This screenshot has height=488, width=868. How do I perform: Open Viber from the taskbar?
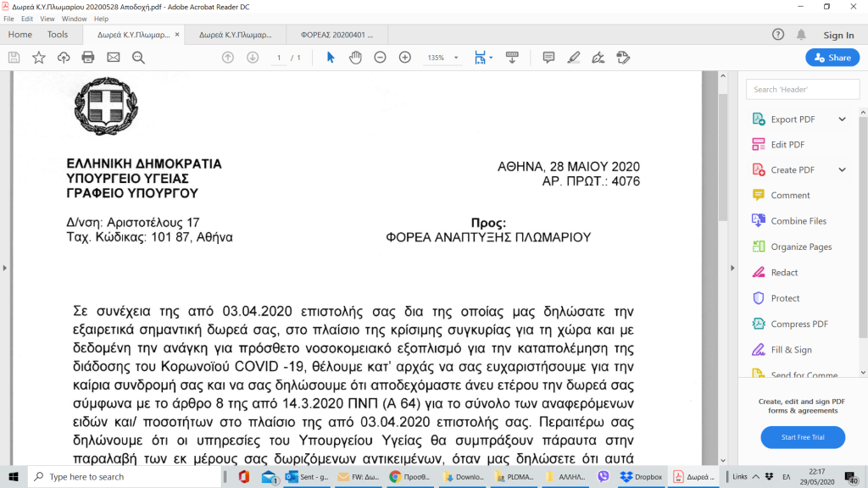[x=604, y=477]
